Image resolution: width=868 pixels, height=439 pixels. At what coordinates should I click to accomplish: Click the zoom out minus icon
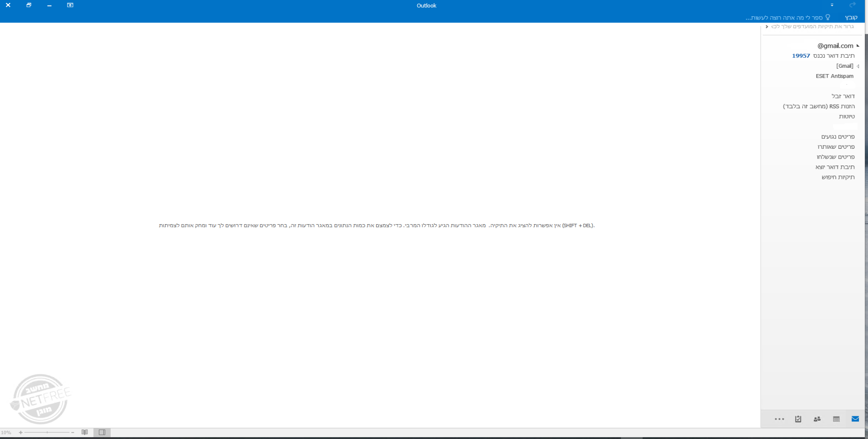tap(73, 433)
